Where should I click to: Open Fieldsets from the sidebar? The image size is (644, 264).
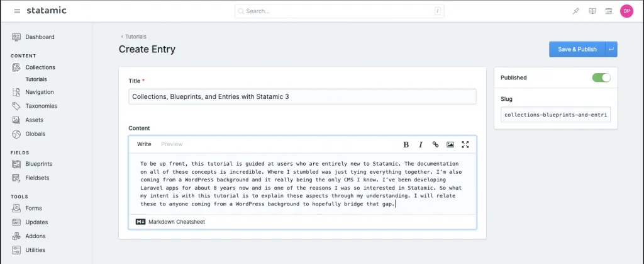[37, 178]
